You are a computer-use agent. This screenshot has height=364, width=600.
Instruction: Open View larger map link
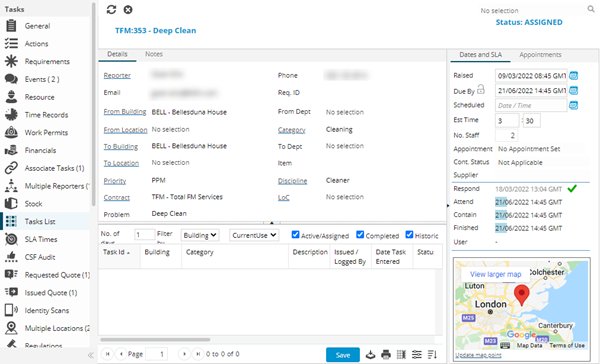tap(496, 274)
